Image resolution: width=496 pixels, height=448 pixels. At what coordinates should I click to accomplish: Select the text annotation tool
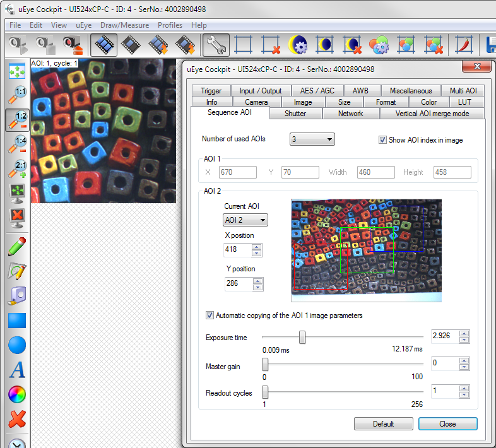pyautogui.click(x=17, y=370)
